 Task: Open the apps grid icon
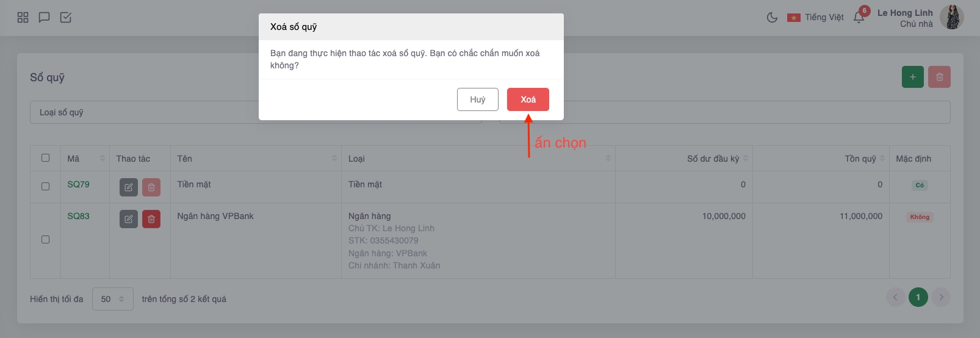(x=23, y=18)
